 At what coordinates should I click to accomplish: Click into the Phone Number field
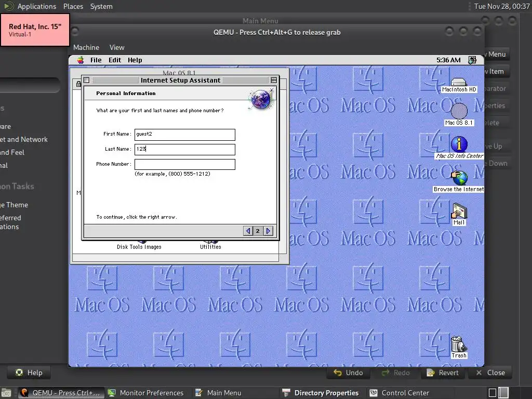(184, 164)
